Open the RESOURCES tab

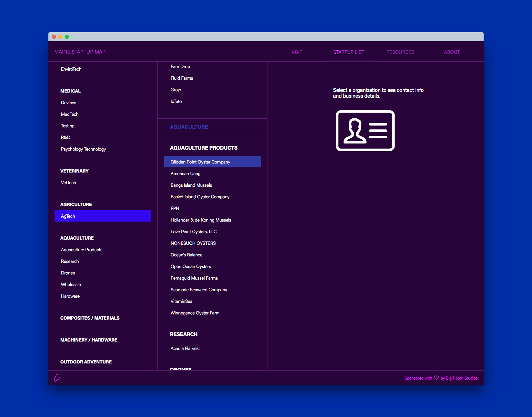(x=400, y=52)
